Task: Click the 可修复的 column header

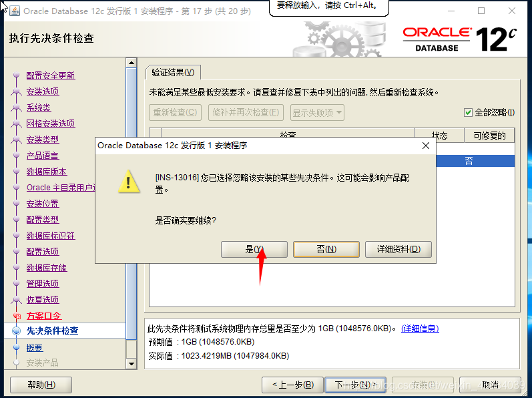Action: coord(489,136)
